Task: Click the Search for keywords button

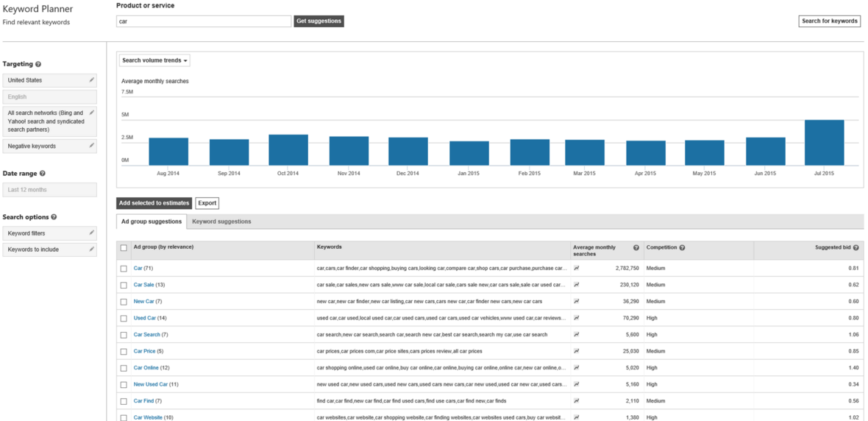Action: 830,21
